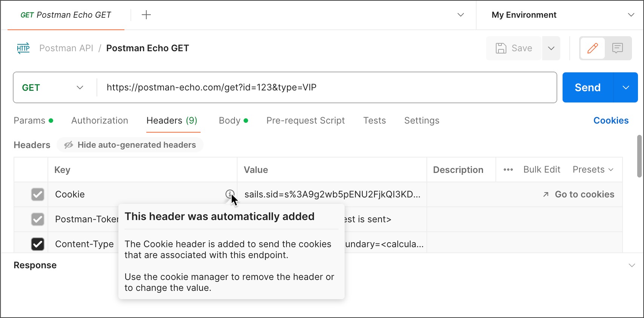Click the pencil edit mode icon
The image size is (644, 318).
[592, 48]
